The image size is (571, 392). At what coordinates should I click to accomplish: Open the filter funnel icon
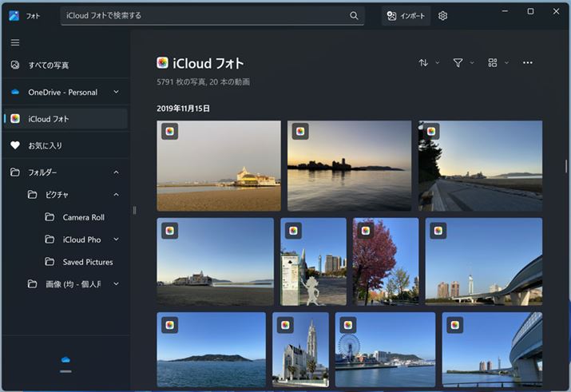click(458, 63)
